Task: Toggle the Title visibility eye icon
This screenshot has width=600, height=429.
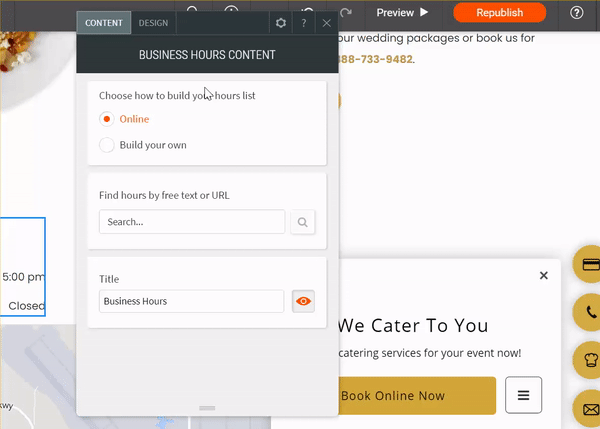Action: coord(303,301)
